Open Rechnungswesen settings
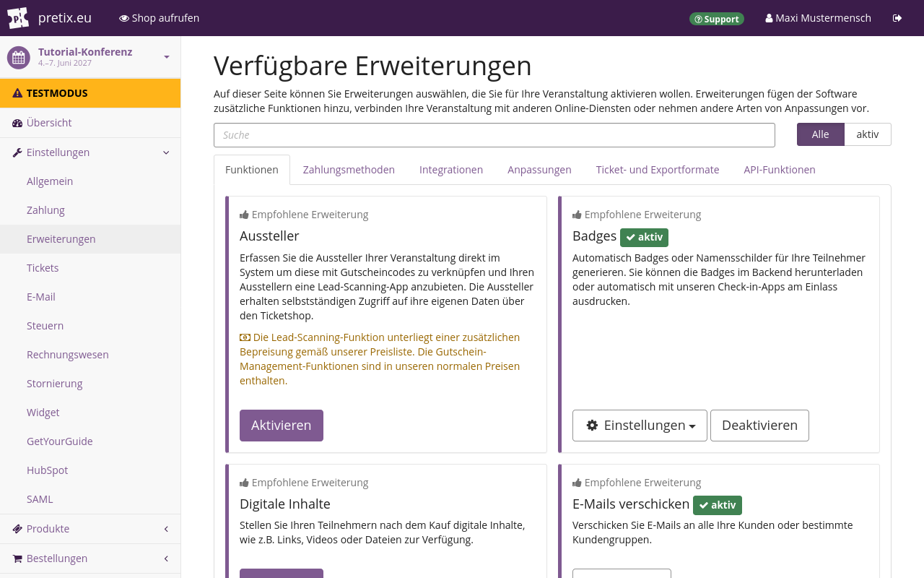 tap(90, 355)
